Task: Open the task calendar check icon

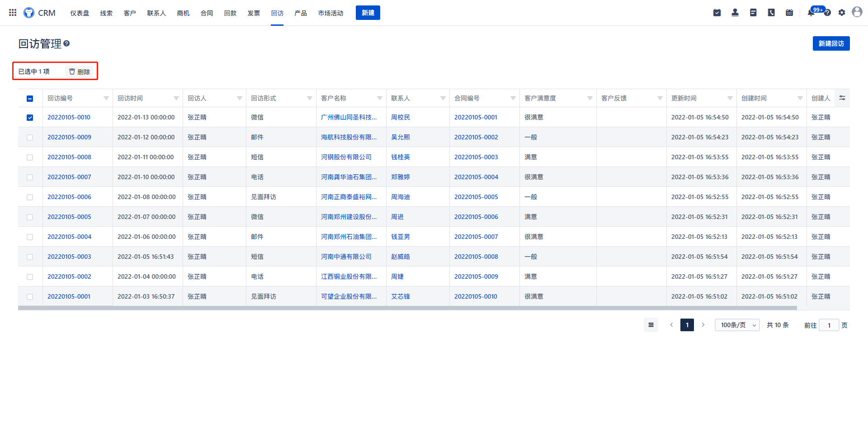Action: [x=717, y=13]
